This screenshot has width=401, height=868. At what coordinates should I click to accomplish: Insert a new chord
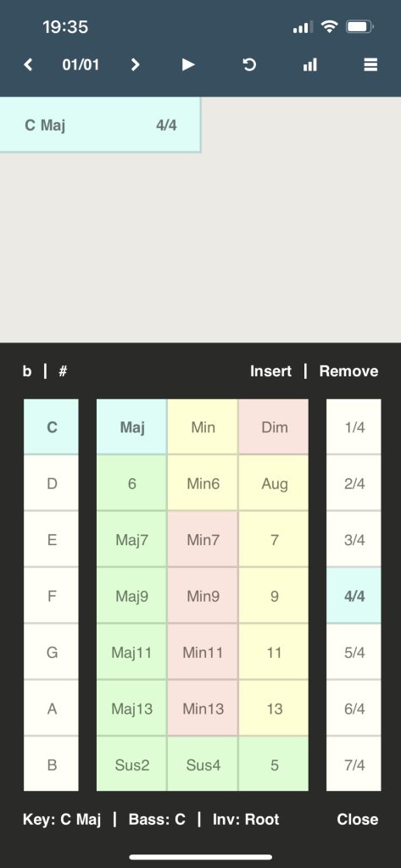(x=270, y=371)
